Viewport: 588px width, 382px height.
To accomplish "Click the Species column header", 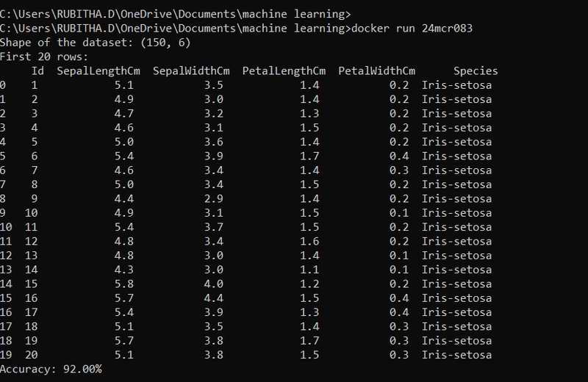I will pos(476,71).
